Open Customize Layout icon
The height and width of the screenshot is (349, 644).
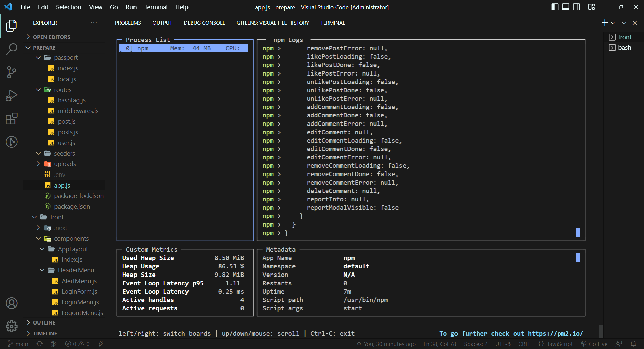click(x=591, y=7)
